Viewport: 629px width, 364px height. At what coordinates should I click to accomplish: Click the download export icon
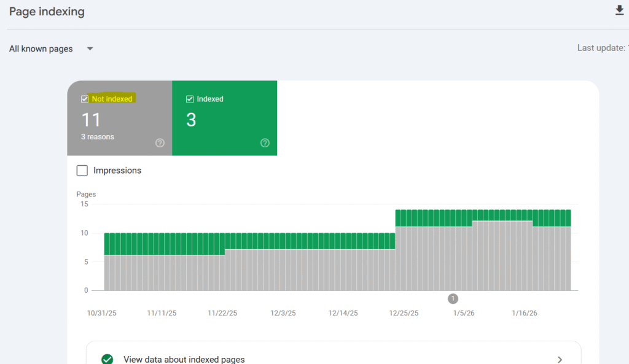click(619, 10)
